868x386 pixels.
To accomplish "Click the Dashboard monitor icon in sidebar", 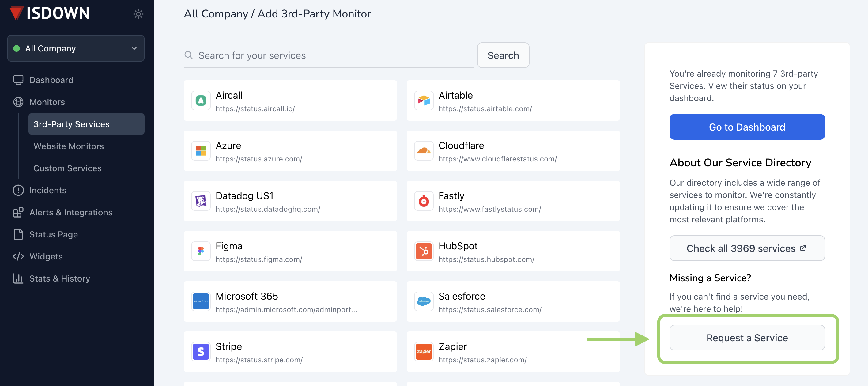I will [18, 80].
